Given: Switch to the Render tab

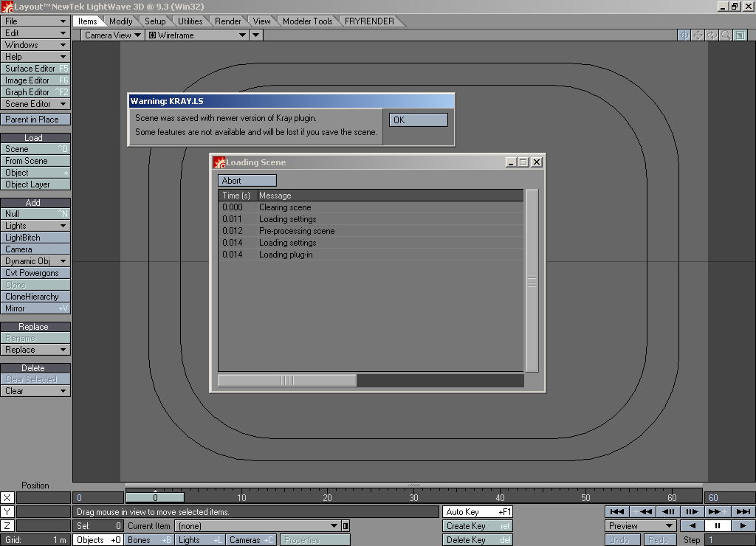Looking at the screenshot, I should (x=227, y=21).
